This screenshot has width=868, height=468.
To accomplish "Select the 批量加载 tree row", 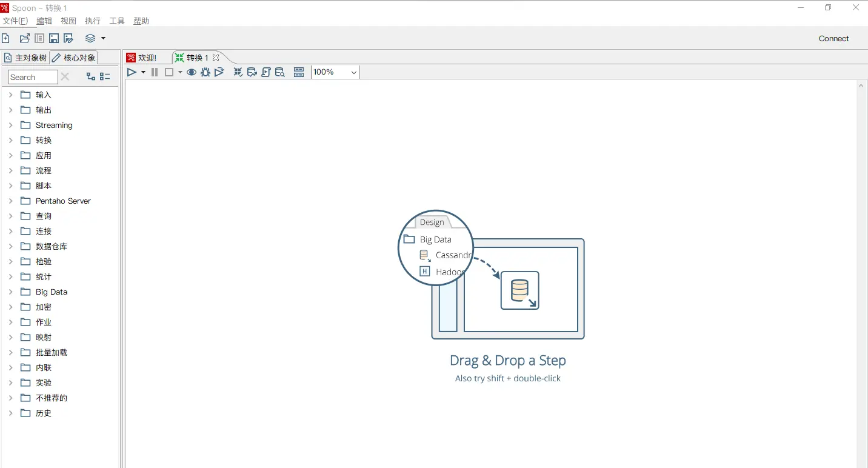I will (61, 352).
